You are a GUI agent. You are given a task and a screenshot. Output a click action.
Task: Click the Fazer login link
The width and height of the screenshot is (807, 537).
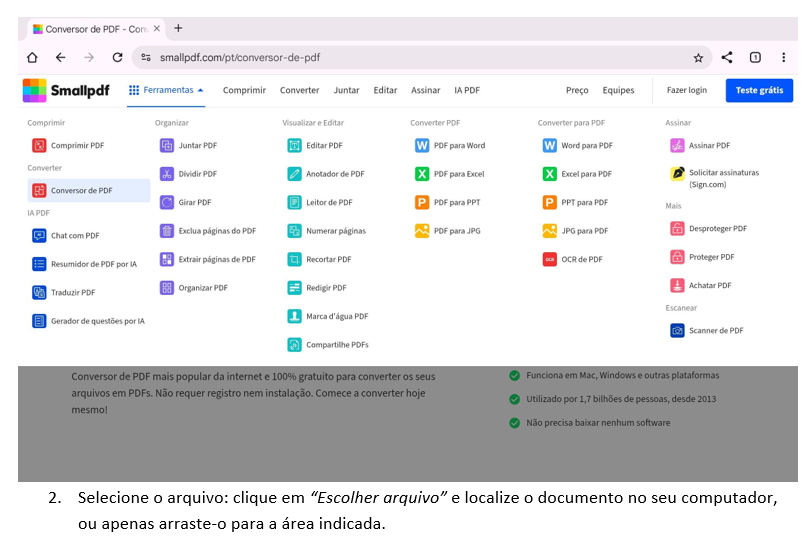[686, 90]
